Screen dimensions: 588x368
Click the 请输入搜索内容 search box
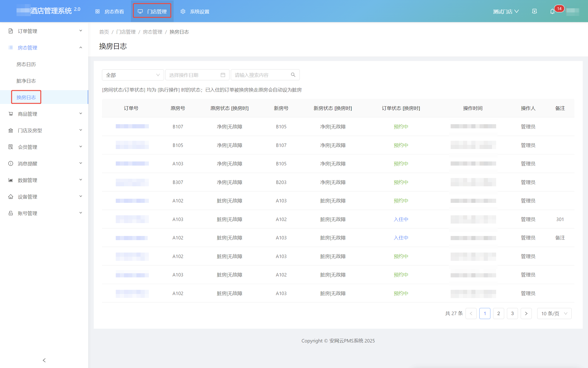[x=265, y=75]
